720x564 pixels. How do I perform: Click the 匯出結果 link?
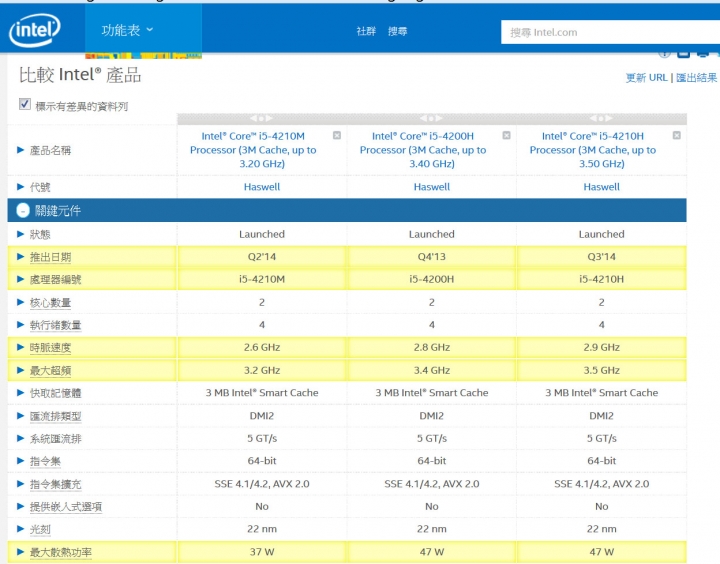696,78
